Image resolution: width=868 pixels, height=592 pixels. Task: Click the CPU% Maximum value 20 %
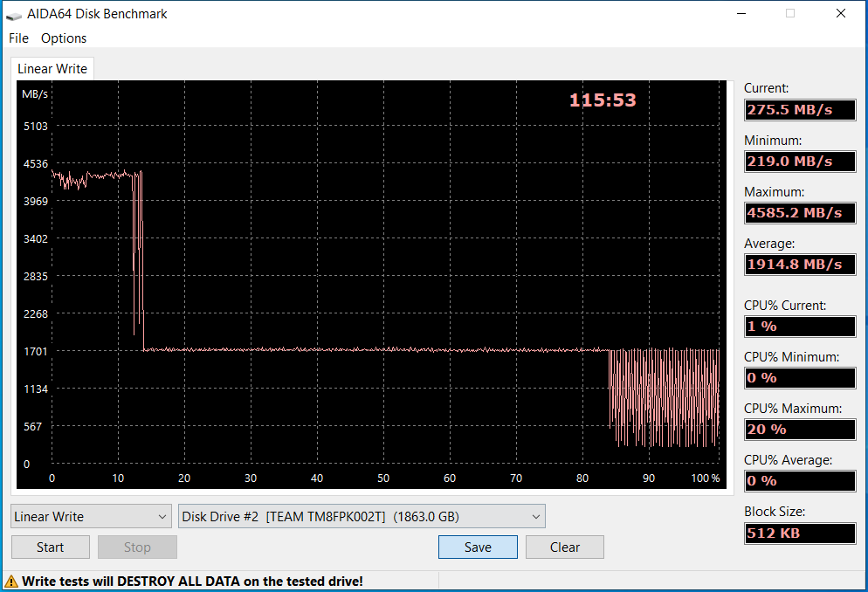(x=800, y=430)
